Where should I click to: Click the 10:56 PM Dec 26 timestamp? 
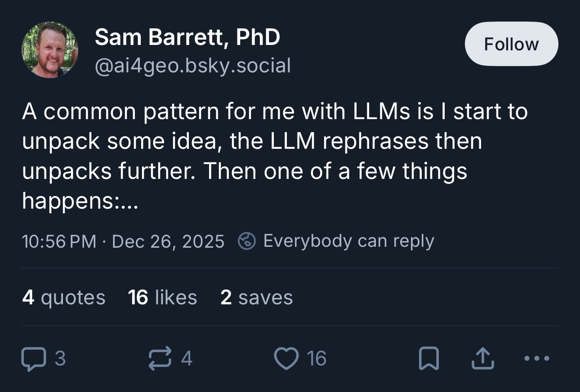123,241
